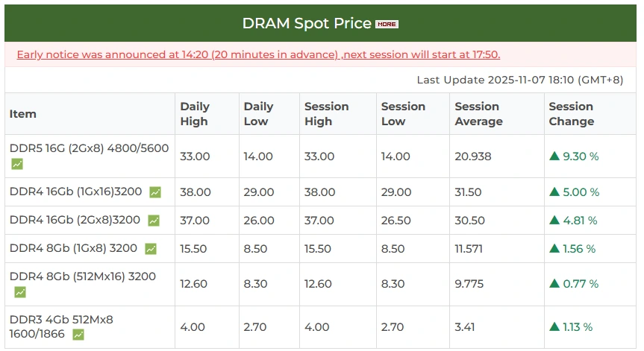644x351 pixels.
Task: Open chart icon for DDR4 8Gb (1Gx8) 3200
Action: (151, 249)
